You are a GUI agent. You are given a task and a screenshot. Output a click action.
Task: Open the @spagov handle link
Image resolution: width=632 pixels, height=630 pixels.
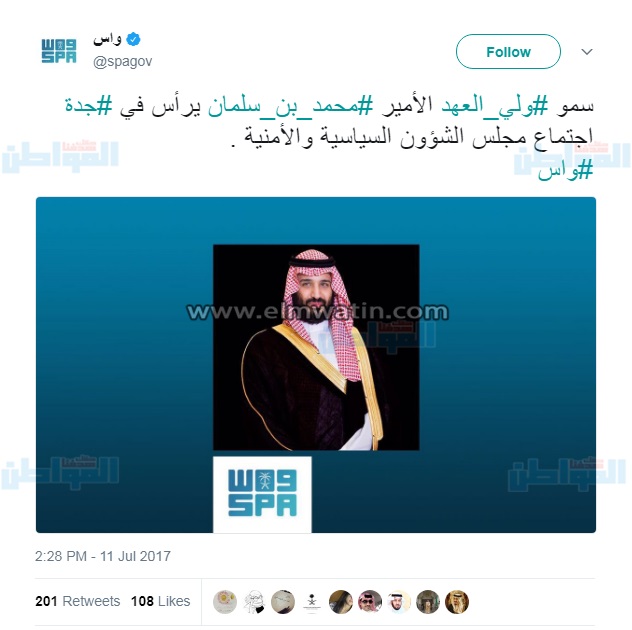coord(123,62)
